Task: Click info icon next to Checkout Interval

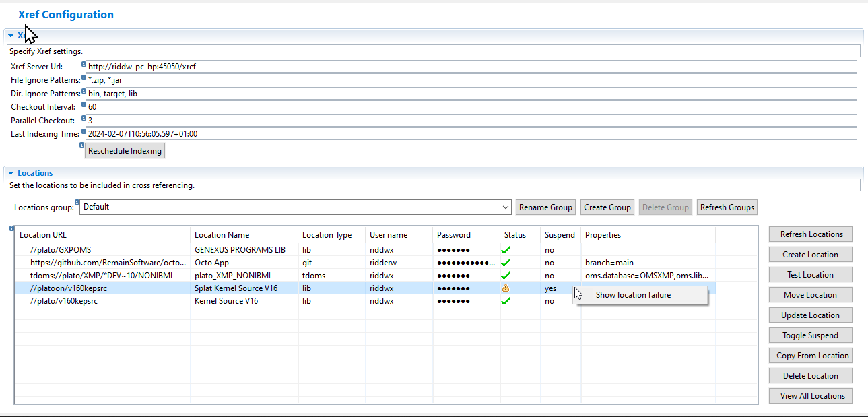Action: coord(84,105)
